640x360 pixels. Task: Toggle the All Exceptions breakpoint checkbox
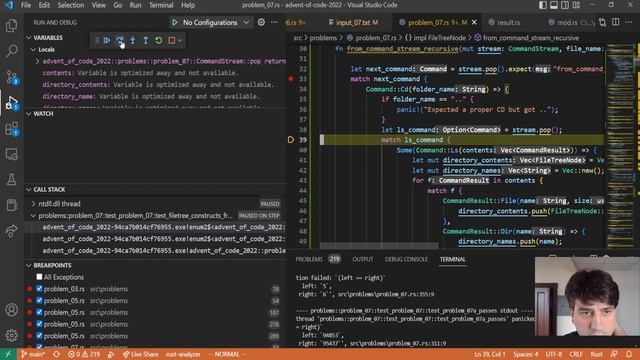click(39, 277)
